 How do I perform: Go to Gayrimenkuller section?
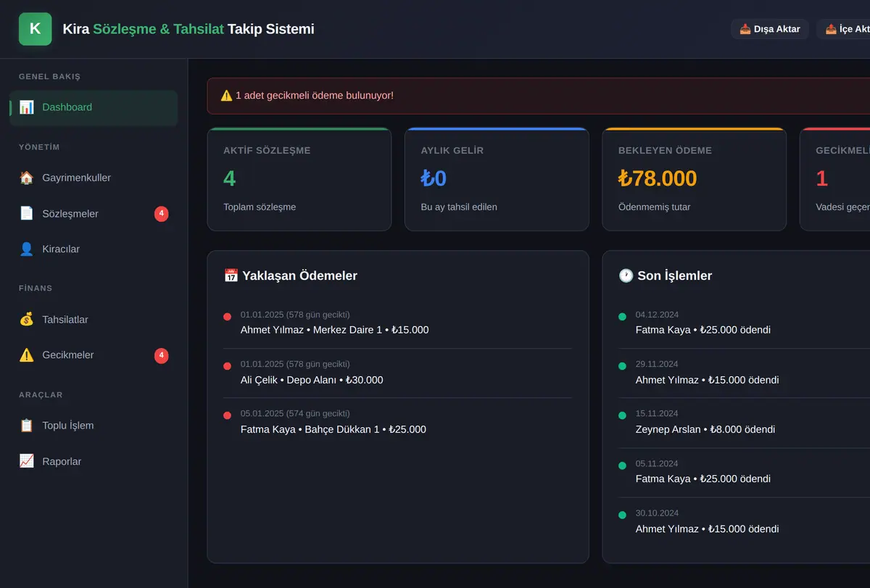pyautogui.click(x=94, y=178)
